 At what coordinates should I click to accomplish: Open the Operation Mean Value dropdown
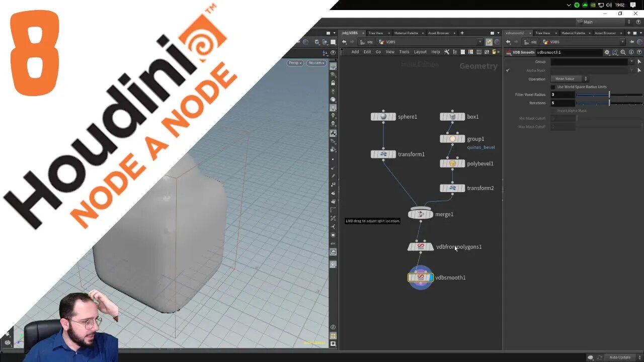point(570,79)
